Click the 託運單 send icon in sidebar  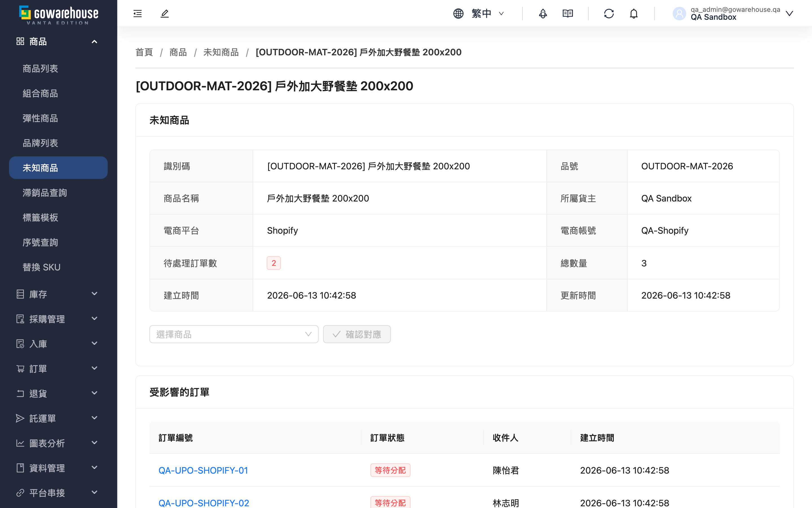coord(20,418)
